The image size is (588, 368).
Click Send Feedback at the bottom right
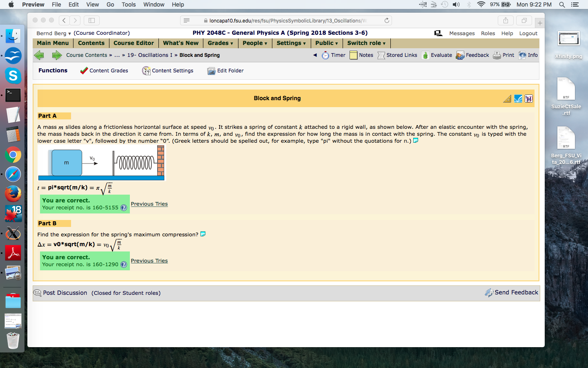point(512,292)
